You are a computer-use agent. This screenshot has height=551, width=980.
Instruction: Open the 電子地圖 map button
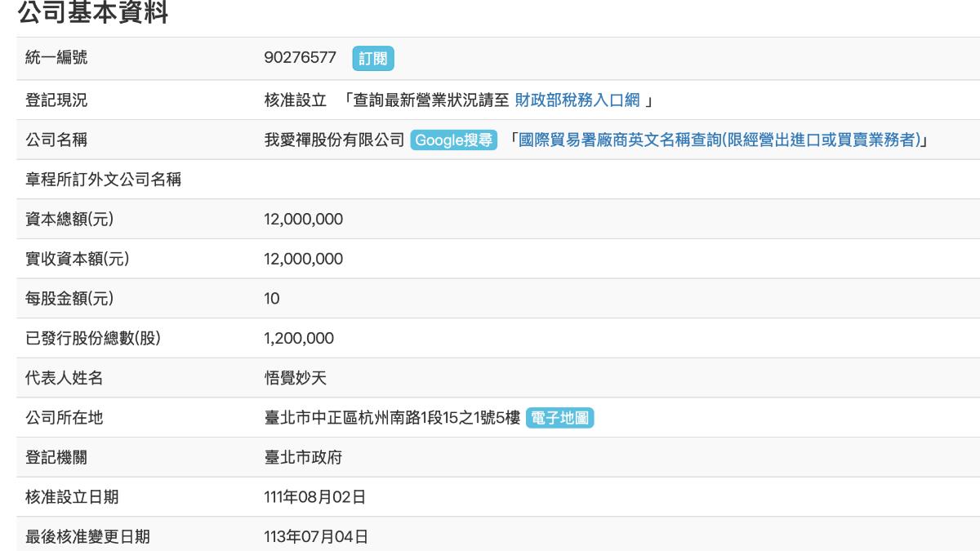[560, 418]
